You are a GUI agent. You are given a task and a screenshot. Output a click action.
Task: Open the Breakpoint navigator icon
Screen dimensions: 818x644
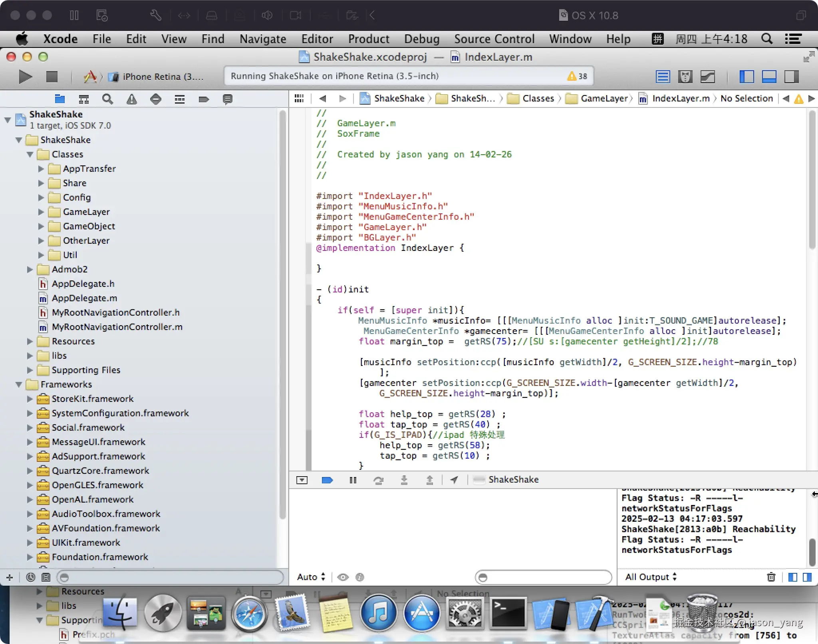204,99
